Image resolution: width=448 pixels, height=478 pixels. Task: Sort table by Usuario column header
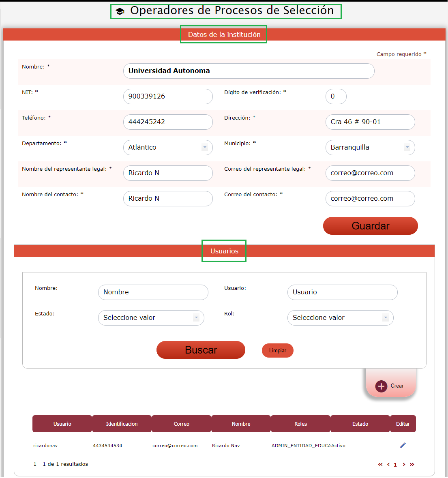pos(62,424)
